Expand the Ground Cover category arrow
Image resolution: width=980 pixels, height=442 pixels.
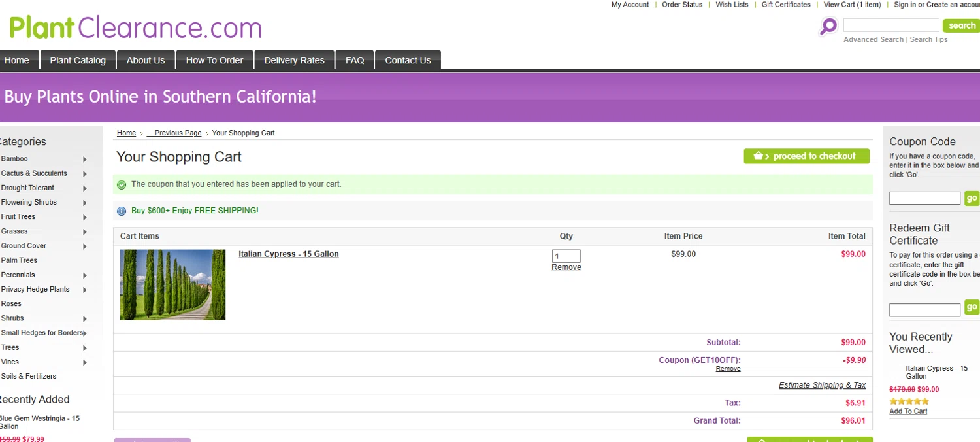point(85,246)
